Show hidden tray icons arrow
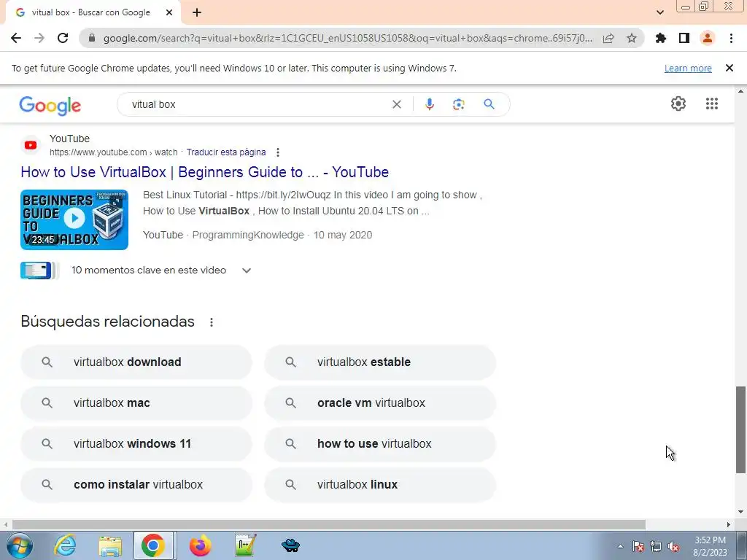Image resolution: width=747 pixels, height=560 pixels. coord(620,546)
